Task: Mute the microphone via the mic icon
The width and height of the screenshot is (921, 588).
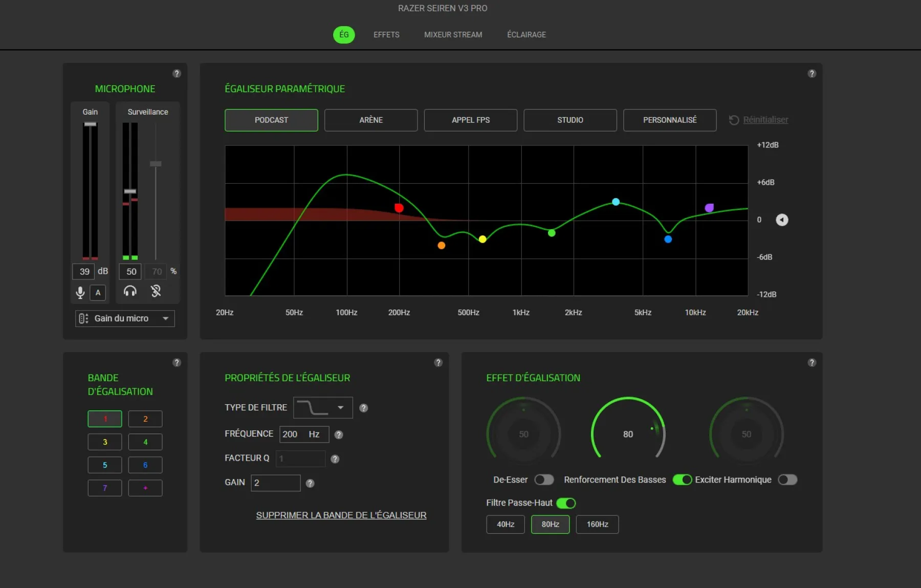Action: [x=80, y=292]
